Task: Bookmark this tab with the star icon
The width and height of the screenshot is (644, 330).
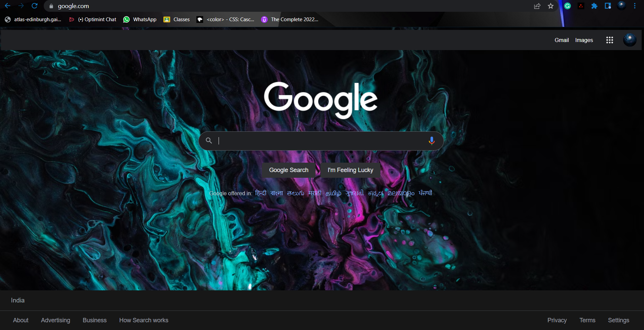Action: [x=551, y=6]
